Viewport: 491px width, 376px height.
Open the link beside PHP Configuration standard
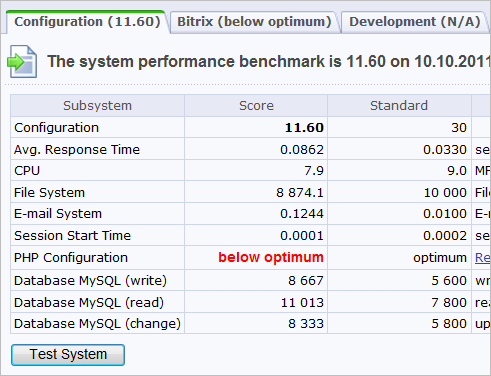(x=482, y=258)
